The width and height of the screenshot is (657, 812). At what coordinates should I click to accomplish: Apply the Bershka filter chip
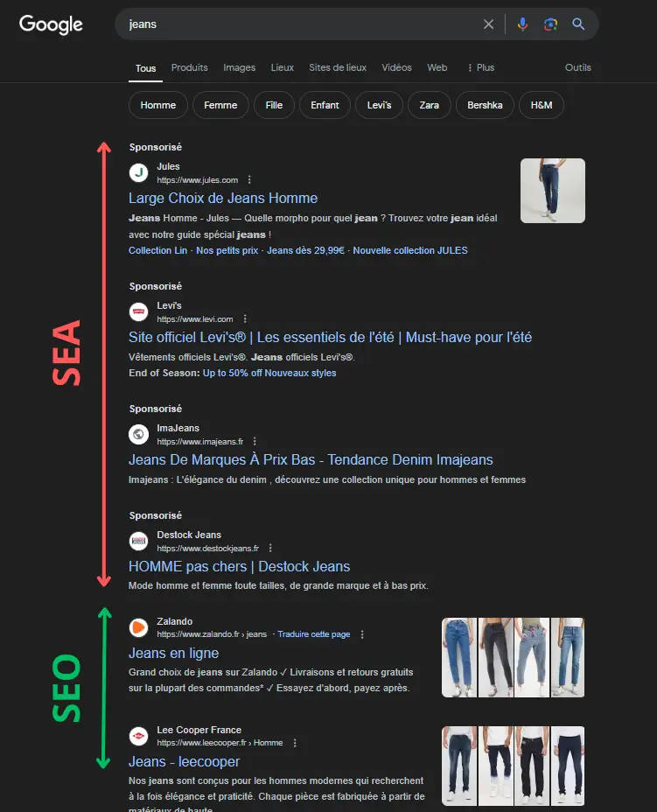click(x=485, y=105)
